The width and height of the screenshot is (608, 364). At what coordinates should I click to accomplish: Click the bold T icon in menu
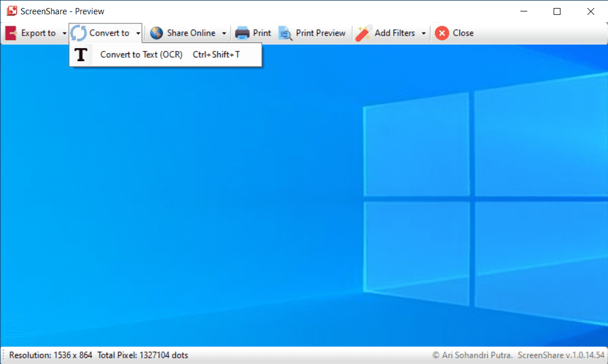pyautogui.click(x=81, y=55)
